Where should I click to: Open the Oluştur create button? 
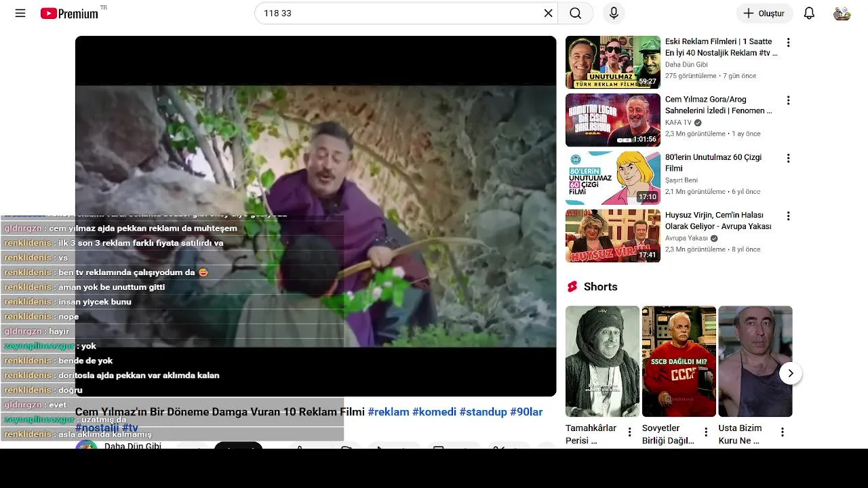coord(764,13)
